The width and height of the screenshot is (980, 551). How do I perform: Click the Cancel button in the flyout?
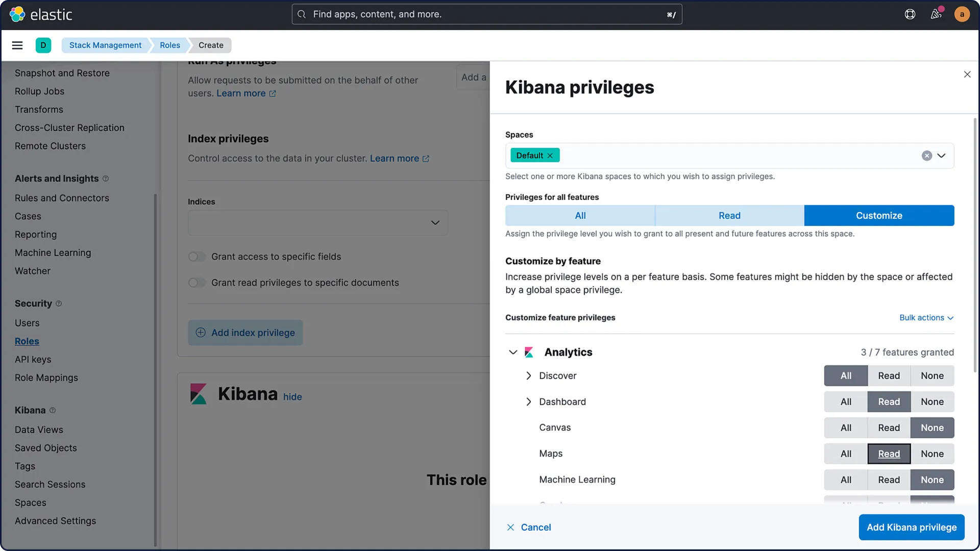pyautogui.click(x=529, y=527)
